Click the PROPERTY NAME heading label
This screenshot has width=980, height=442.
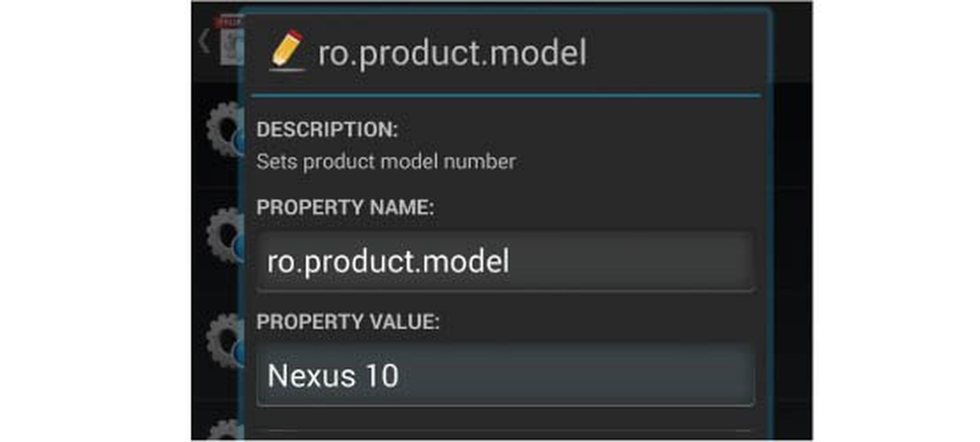point(345,208)
